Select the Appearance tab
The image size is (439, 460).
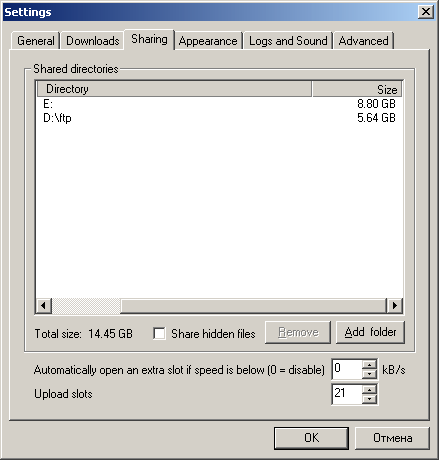[x=208, y=41]
